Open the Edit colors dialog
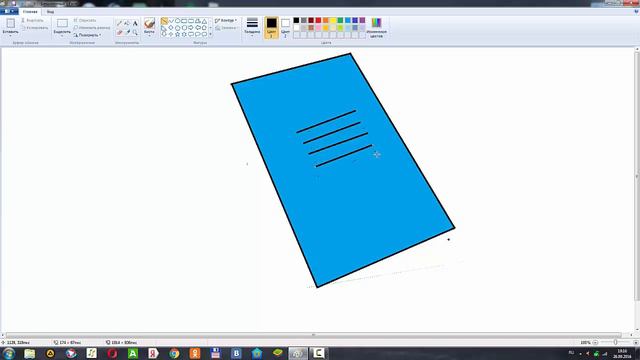This screenshot has width=640, height=360. [376, 27]
